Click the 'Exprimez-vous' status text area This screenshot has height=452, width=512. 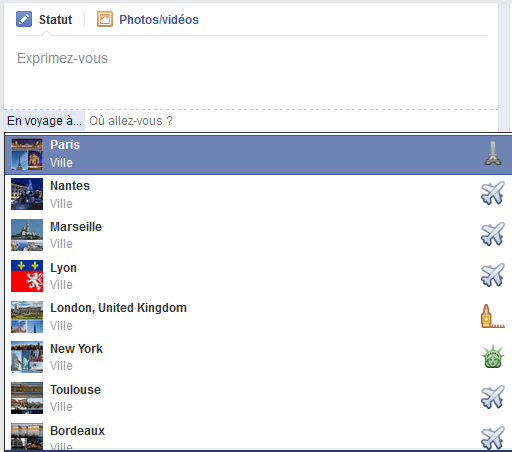point(251,72)
